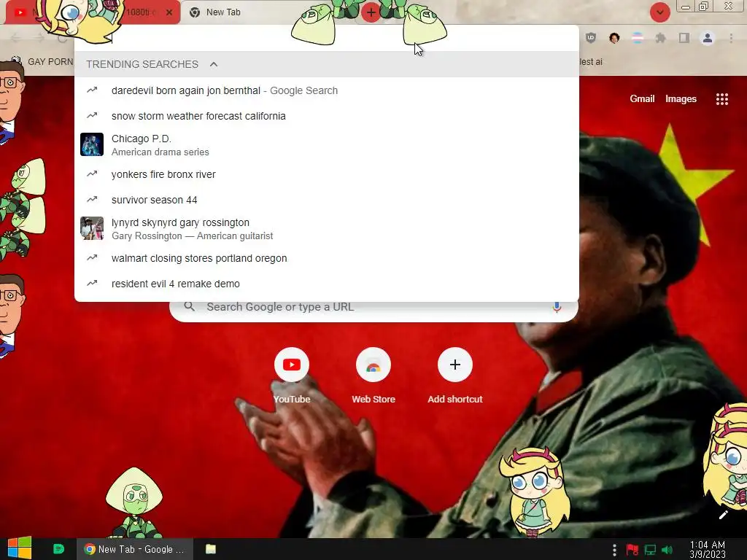747x560 pixels.
Task: Choose lynyrd skynyrd gary rossington suggestion
Action: tap(327, 228)
